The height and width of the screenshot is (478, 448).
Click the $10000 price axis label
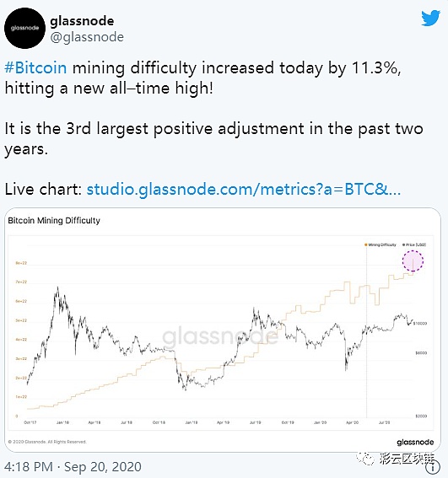[x=420, y=323]
